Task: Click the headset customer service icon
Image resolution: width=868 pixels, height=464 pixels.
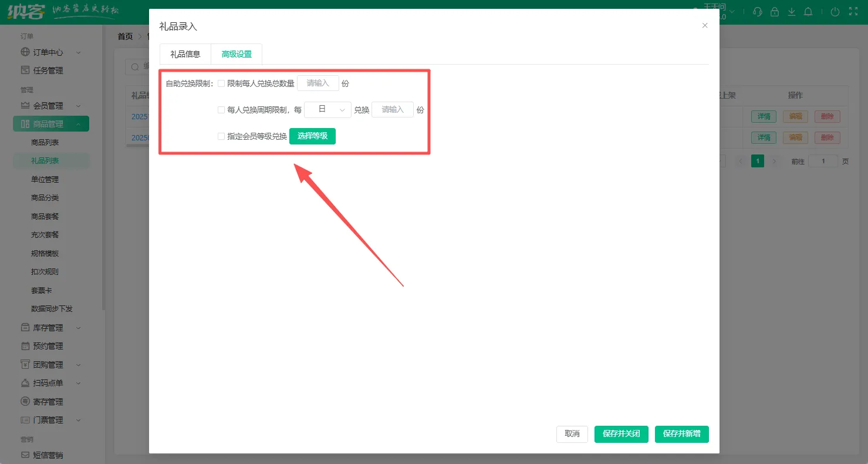Action: [x=757, y=12]
